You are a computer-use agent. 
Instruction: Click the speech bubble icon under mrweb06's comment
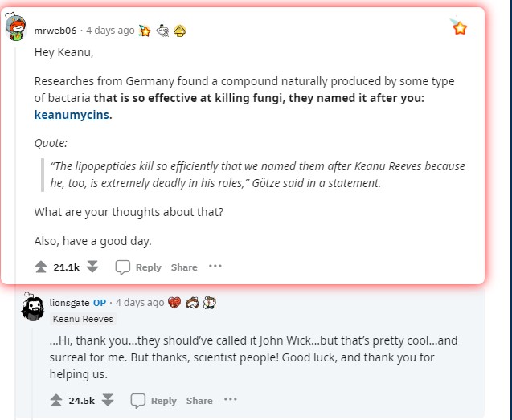[x=122, y=267]
